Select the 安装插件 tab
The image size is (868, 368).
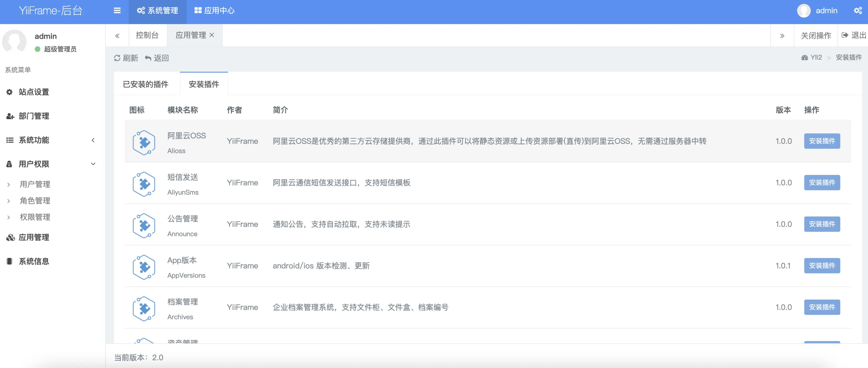[204, 84]
